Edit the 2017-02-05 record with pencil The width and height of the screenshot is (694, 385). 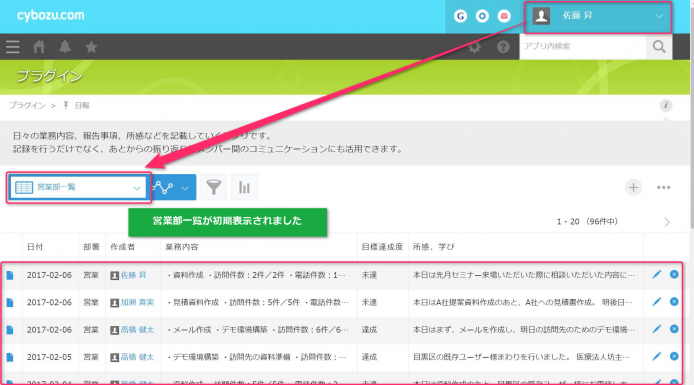(x=656, y=356)
